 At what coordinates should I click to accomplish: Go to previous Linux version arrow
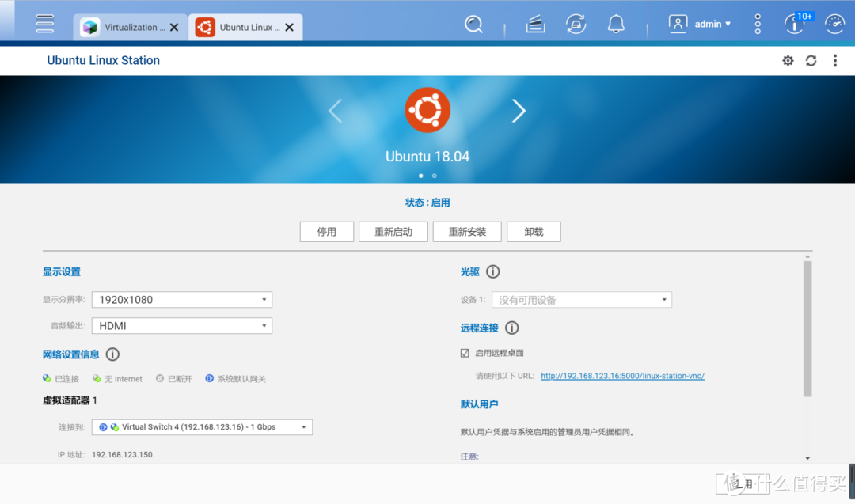click(x=336, y=111)
